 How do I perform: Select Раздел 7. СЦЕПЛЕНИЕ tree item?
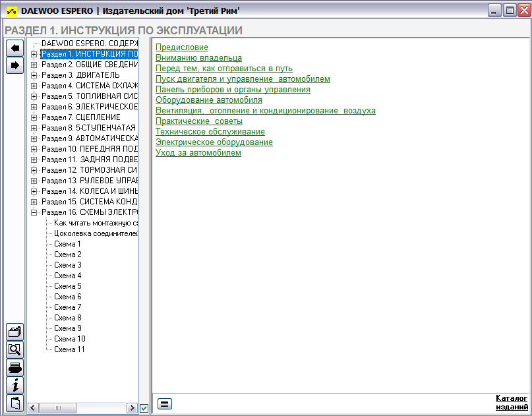(x=80, y=117)
